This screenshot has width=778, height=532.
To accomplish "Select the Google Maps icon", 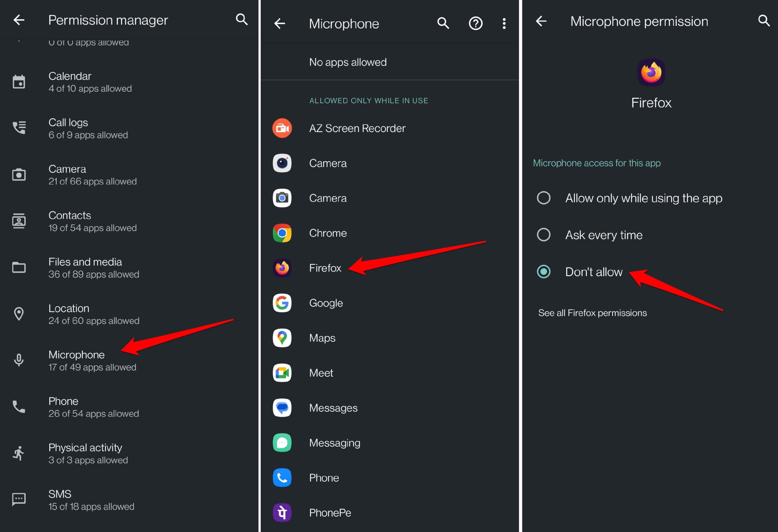I will (282, 338).
